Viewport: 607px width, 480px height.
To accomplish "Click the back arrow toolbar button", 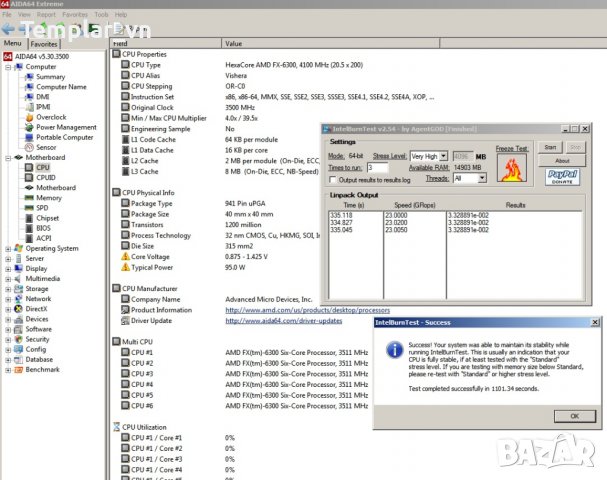I will point(8,29).
